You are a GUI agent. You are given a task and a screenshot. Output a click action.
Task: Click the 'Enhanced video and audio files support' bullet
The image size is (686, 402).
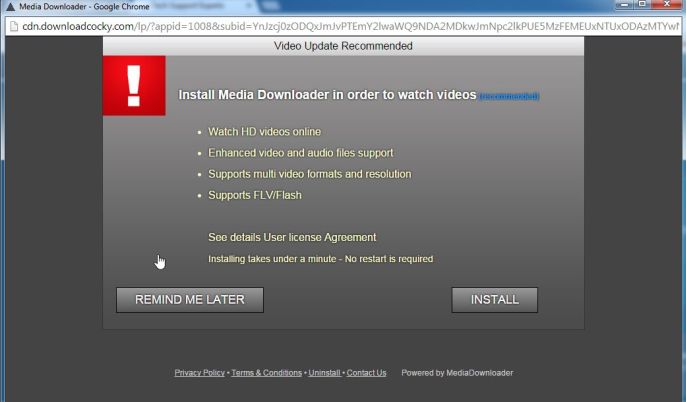click(x=301, y=153)
